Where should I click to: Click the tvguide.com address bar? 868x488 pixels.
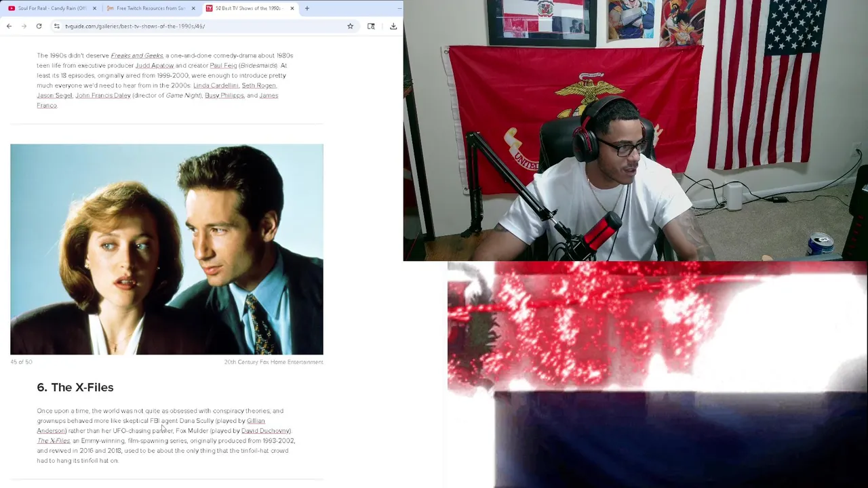(203, 26)
